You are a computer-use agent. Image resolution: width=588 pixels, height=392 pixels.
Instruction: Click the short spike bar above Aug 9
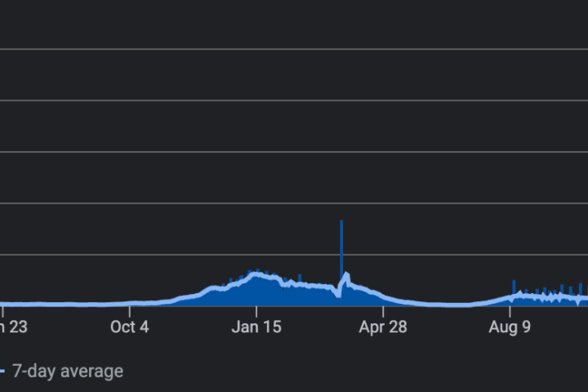tap(514, 286)
